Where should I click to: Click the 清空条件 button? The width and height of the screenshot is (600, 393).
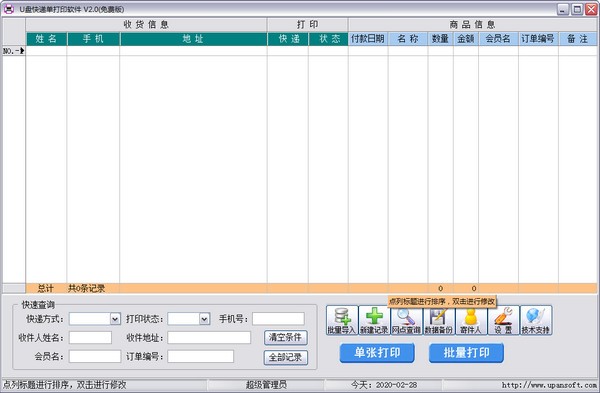pos(285,338)
